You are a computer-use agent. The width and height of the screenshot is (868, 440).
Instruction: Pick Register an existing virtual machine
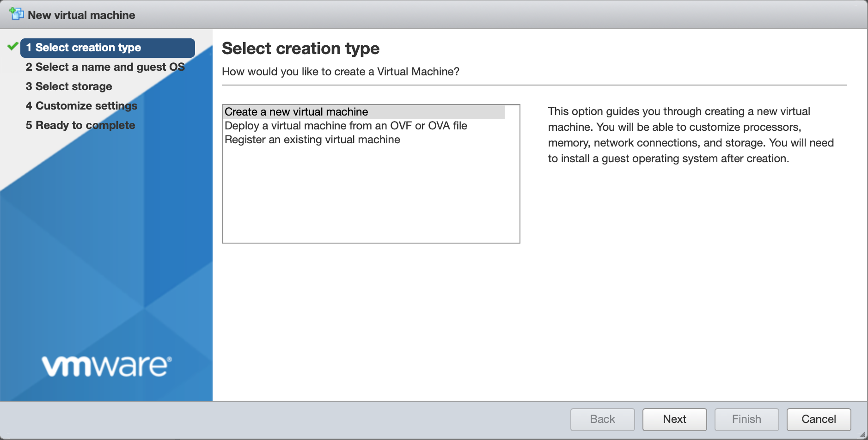tap(312, 140)
